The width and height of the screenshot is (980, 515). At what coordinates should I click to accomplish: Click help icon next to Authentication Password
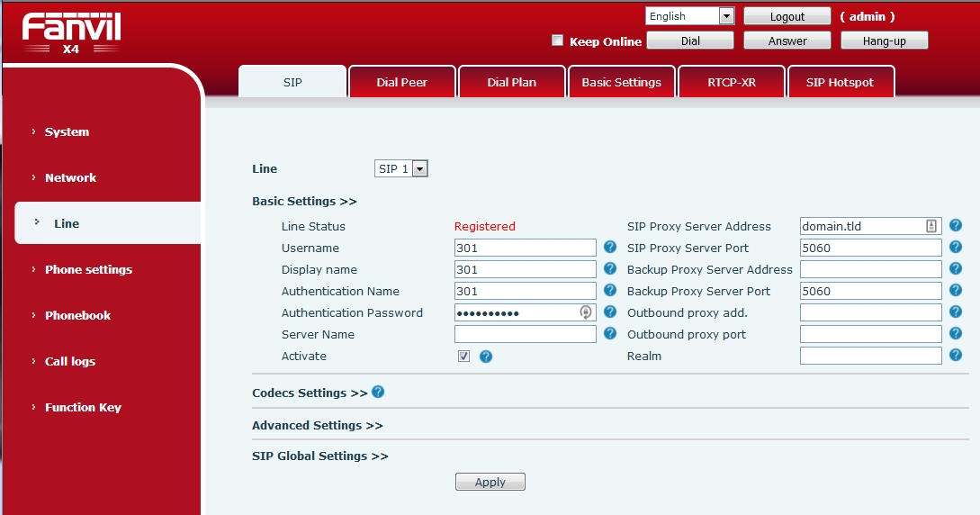point(610,312)
